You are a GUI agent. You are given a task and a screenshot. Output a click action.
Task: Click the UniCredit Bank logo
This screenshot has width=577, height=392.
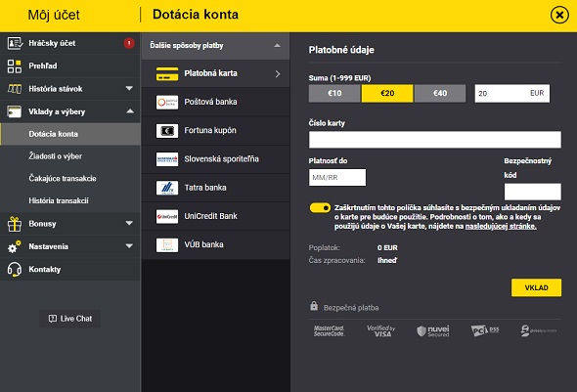167,216
